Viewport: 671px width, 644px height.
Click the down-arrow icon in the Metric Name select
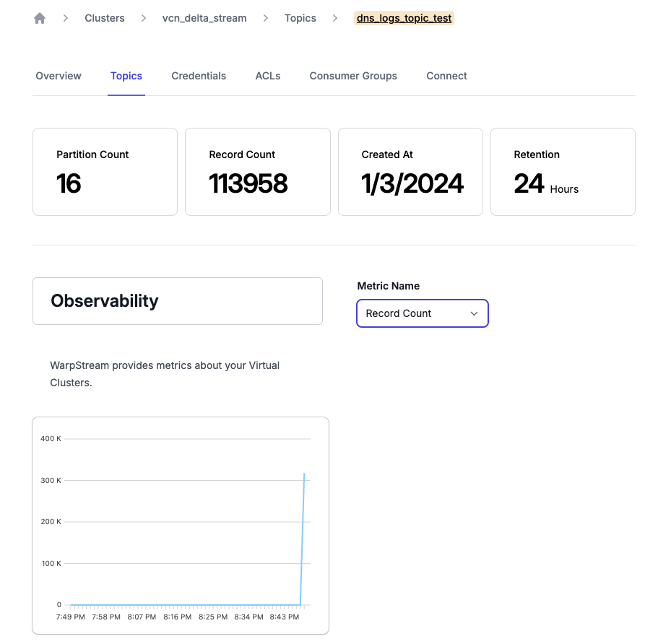pos(474,313)
